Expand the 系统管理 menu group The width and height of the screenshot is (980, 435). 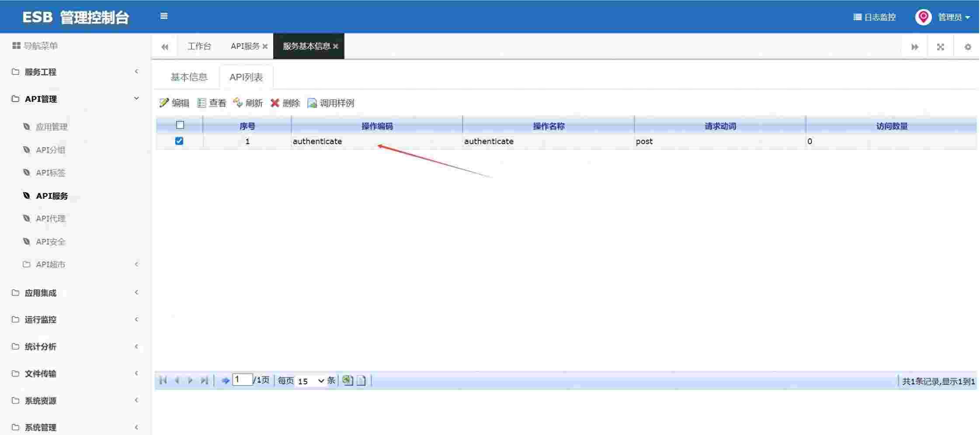75,427
